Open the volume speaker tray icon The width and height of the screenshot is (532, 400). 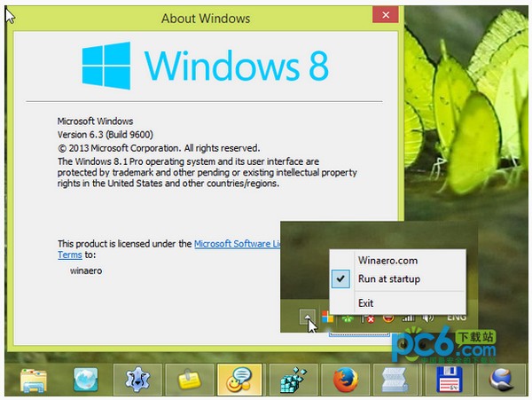428,318
